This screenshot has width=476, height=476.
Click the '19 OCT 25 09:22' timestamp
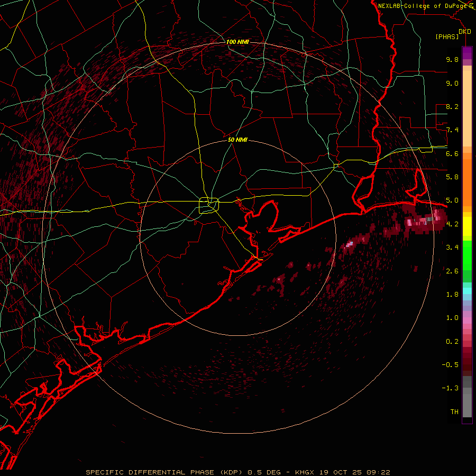pos(354,472)
